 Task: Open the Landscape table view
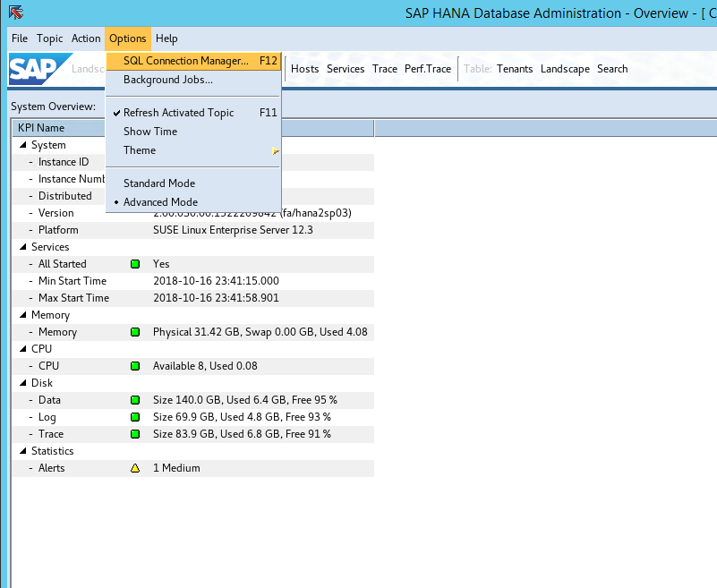(565, 69)
